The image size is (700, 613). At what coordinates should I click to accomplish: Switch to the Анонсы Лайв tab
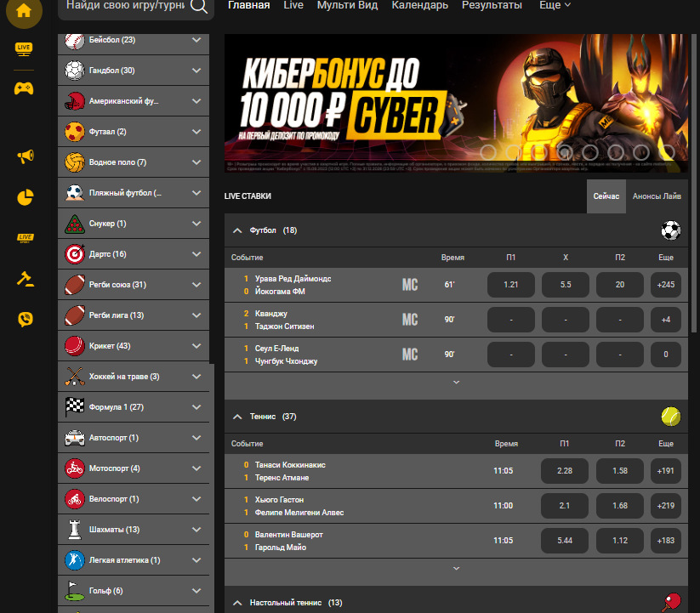tap(657, 196)
